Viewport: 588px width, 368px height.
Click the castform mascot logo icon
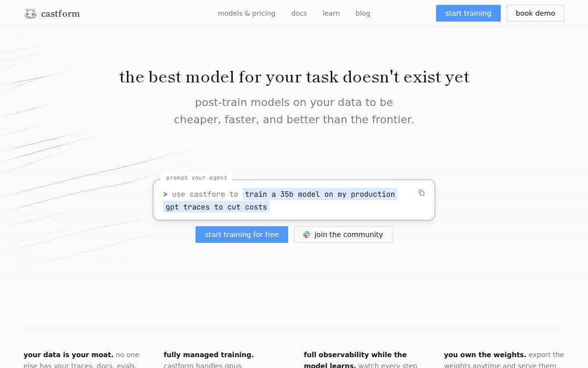tap(30, 14)
